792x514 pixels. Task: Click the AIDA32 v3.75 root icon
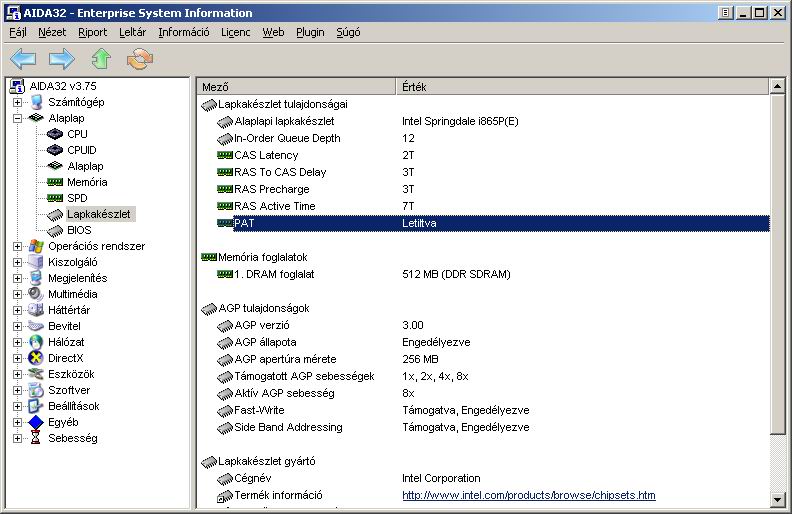17,86
